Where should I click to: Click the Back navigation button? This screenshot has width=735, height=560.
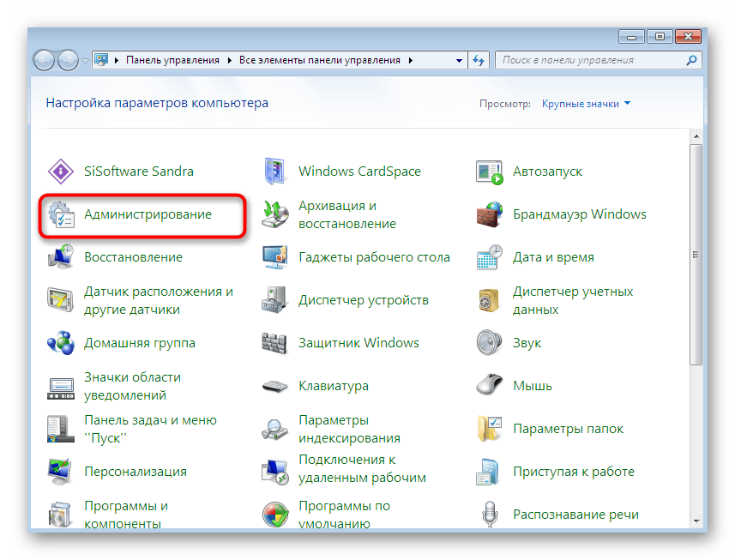(x=45, y=60)
